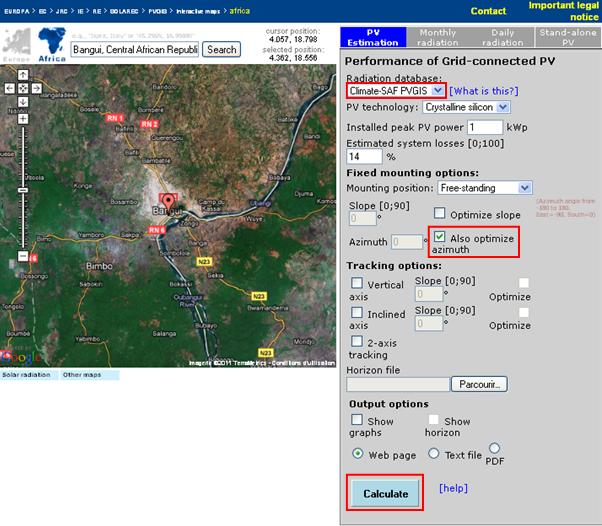Click the Africa continent map icon

[x=50, y=42]
